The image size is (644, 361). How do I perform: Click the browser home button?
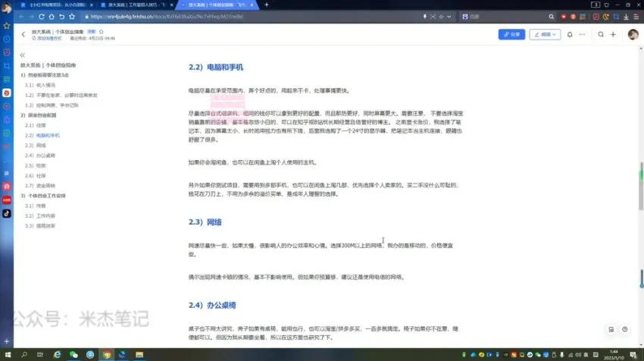[52, 17]
